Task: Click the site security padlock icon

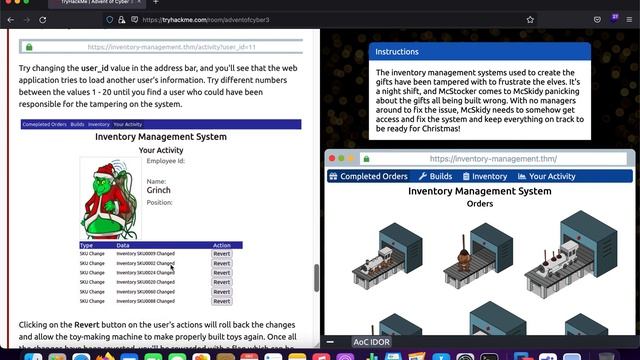Action: [x=122, y=20]
